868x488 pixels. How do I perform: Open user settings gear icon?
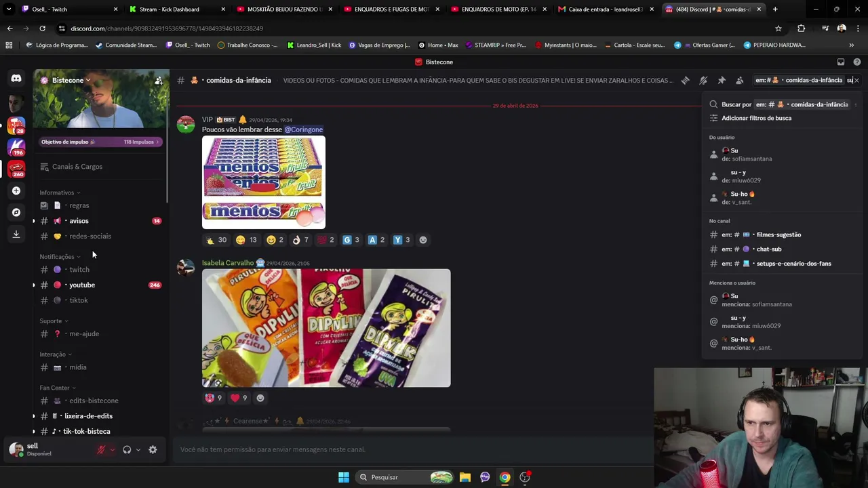coord(153,449)
